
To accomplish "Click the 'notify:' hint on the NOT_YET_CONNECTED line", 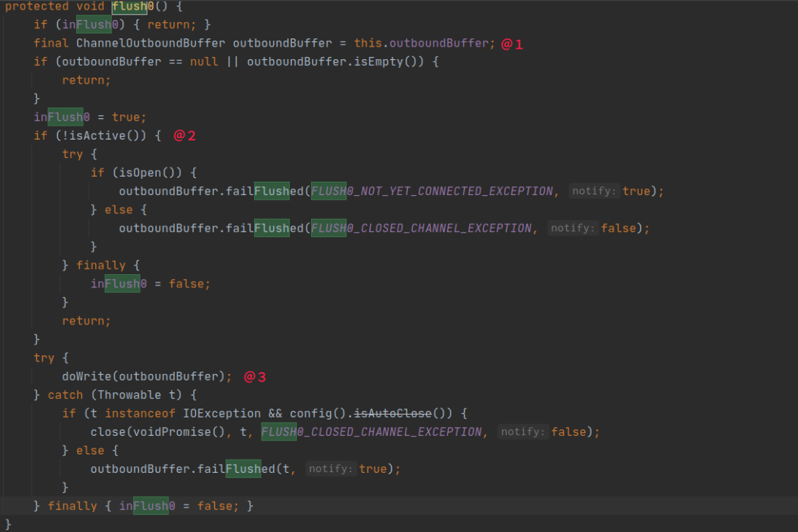I will (594, 191).
